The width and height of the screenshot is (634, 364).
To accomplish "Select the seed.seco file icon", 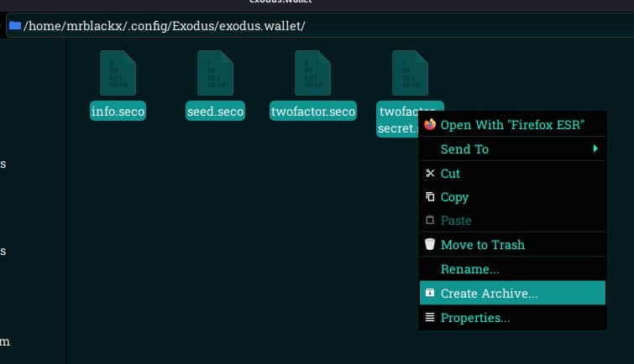I will click(x=215, y=73).
